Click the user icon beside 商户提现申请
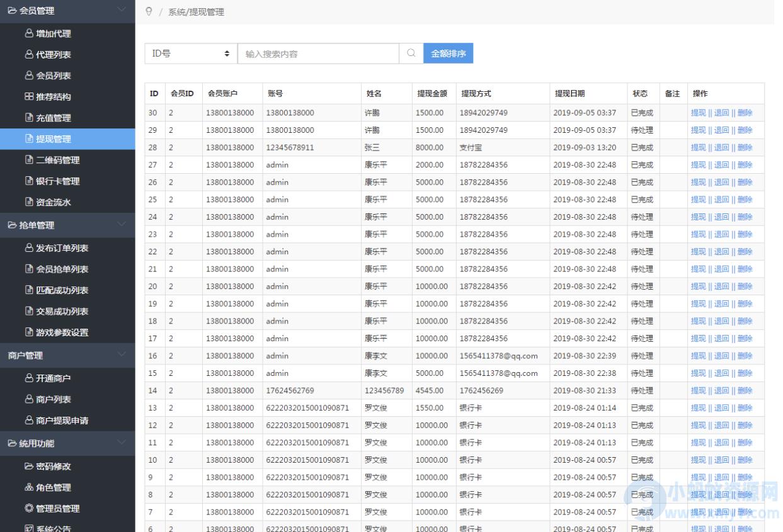The image size is (783, 532). coord(29,421)
